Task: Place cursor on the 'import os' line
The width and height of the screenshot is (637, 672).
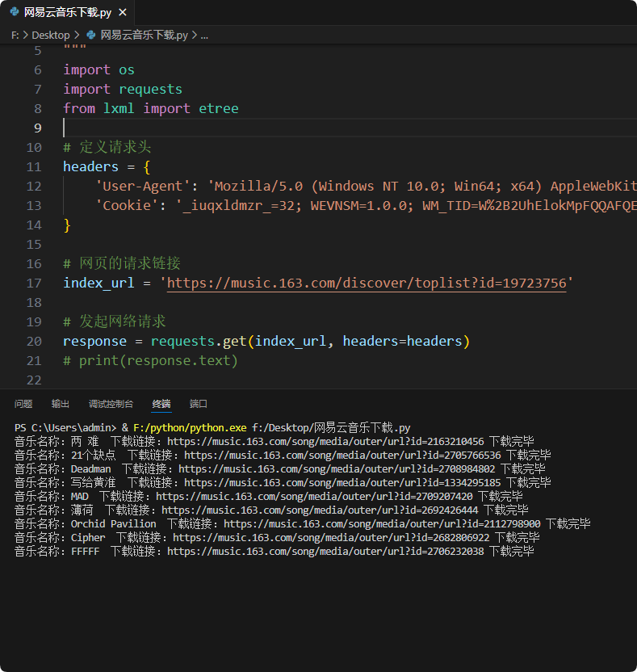Action: click(x=99, y=69)
